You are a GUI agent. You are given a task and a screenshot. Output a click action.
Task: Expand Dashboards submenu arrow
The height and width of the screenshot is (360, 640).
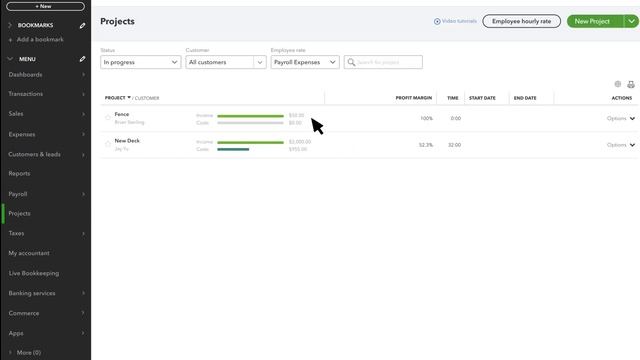(83, 75)
